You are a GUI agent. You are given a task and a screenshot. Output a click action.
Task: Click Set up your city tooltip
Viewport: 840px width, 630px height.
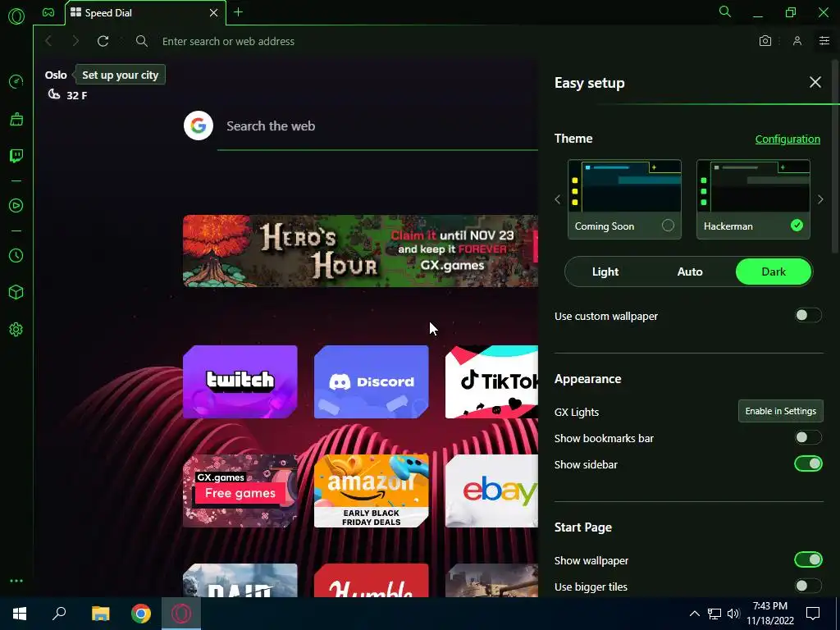pos(121,75)
